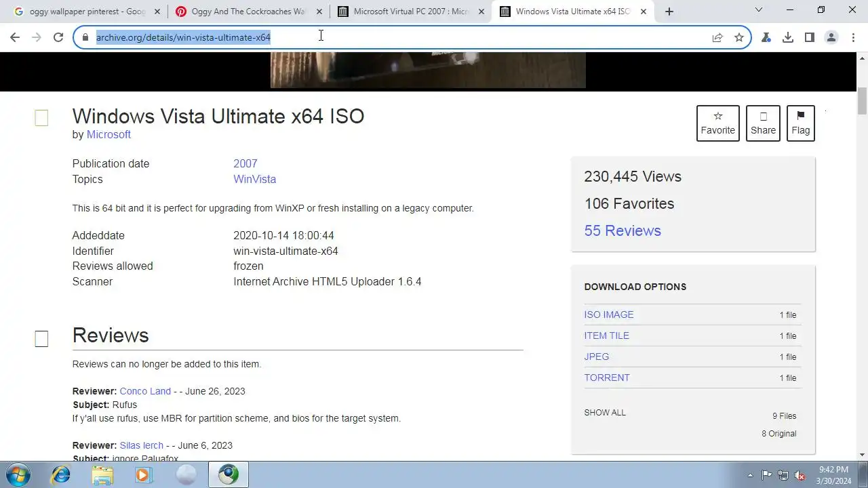
Task: Launch Internet Explorer from taskbar
Action: point(61,474)
